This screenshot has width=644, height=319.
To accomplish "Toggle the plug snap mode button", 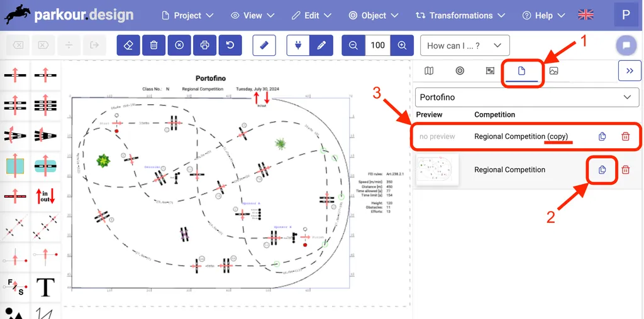I will pos(298,45).
